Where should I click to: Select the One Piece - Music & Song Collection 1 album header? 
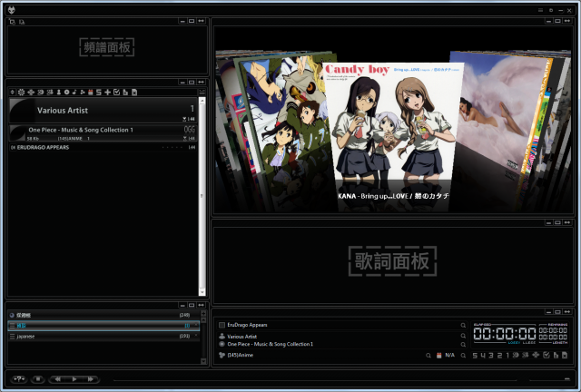point(103,133)
